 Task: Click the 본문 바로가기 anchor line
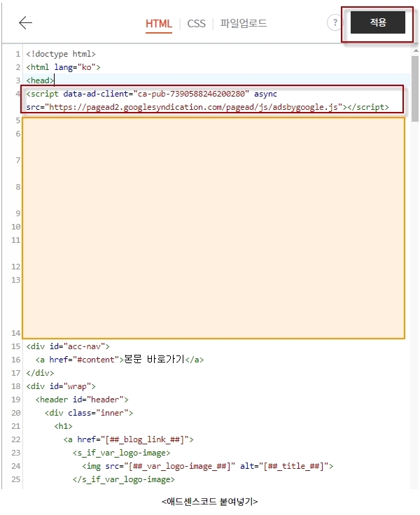point(120,360)
